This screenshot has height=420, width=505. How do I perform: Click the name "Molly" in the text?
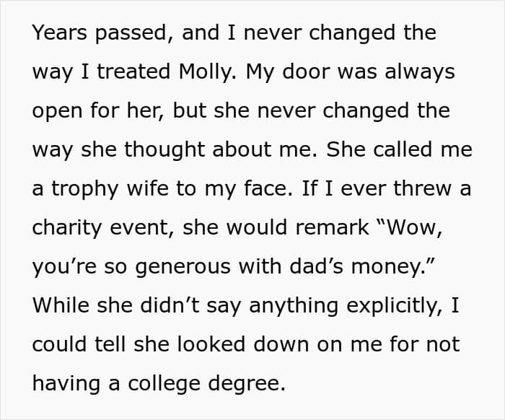pyautogui.click(x=205, y=71)
